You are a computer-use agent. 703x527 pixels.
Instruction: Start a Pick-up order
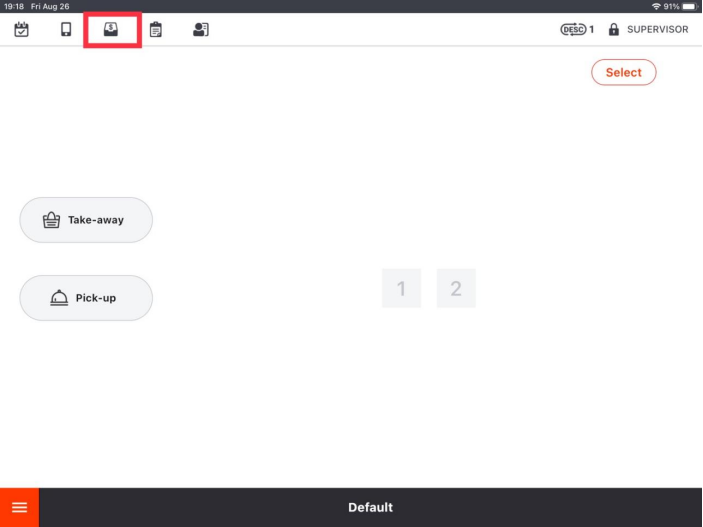(86, 298)
